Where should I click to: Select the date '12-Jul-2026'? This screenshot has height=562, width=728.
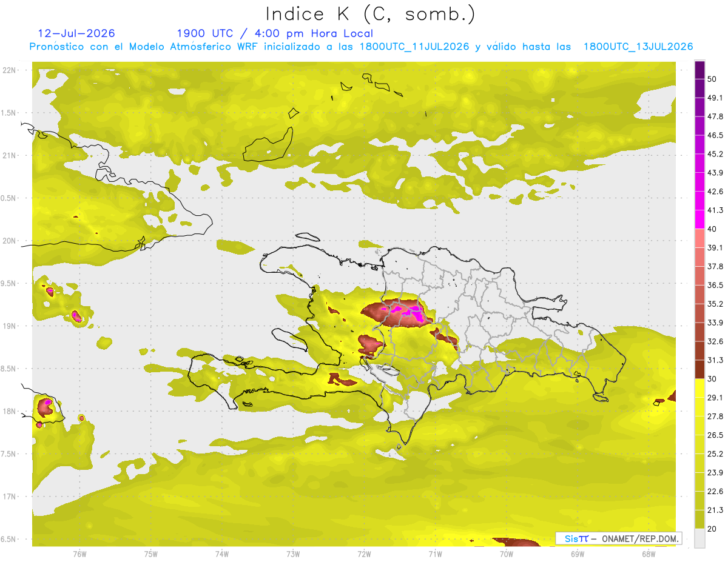pyautogui.click(x=76, y=33)
